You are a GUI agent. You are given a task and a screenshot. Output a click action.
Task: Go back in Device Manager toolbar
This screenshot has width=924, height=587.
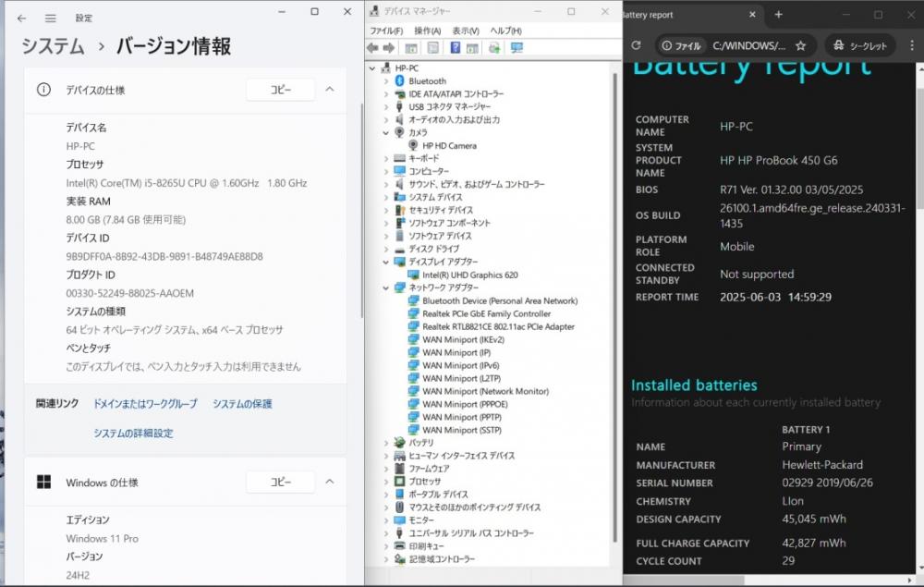[372, 48]
